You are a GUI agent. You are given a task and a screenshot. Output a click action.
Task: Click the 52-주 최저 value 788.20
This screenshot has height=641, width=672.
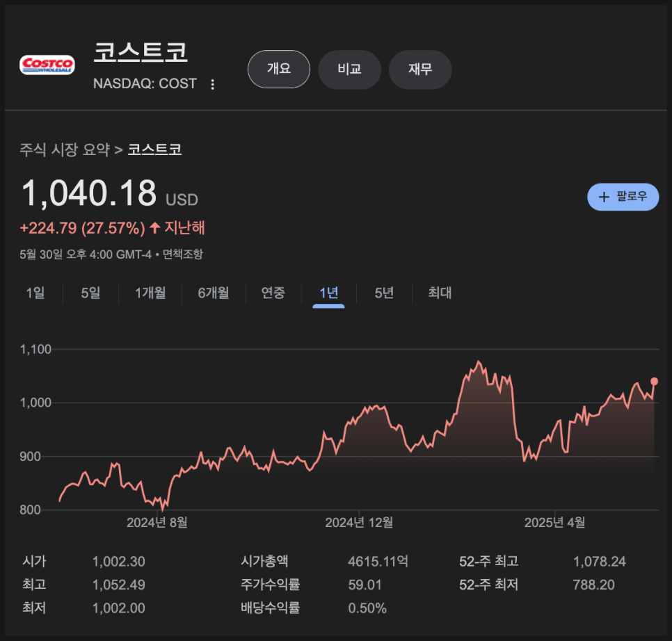[593, 585]
